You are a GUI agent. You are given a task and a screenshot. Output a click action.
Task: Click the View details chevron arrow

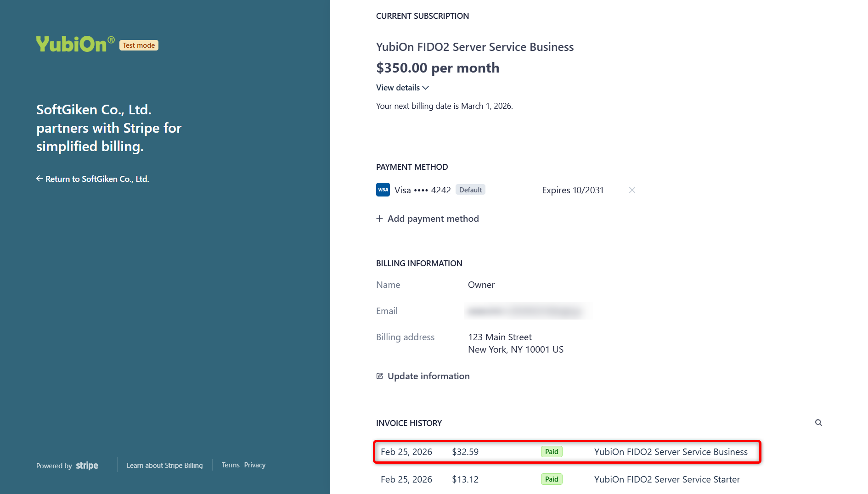pos(426,88)
